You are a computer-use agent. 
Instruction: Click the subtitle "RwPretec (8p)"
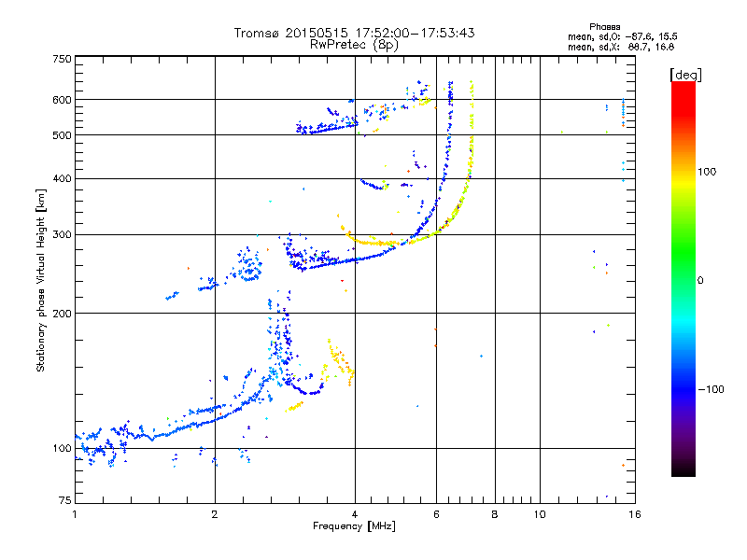point(354,45)
